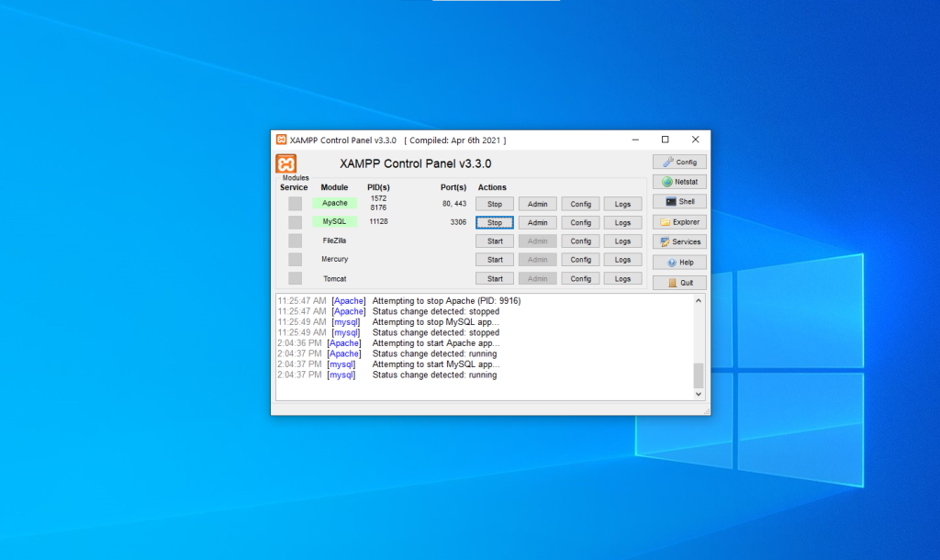
Task: Open Apache Logs menu
Action: point(622,204)
